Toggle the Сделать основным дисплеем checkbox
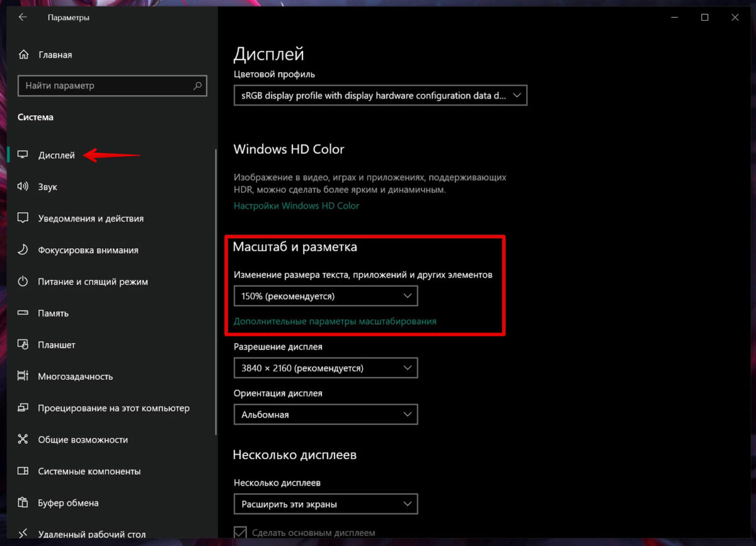This screenshot has width=756, height=546. (x=240, y=533)
